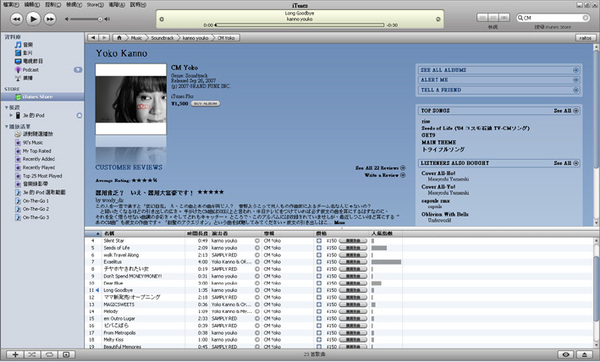This screenshot has height=362, width=600.
Task: Open the Controls menu
Action: click(52, 5)
